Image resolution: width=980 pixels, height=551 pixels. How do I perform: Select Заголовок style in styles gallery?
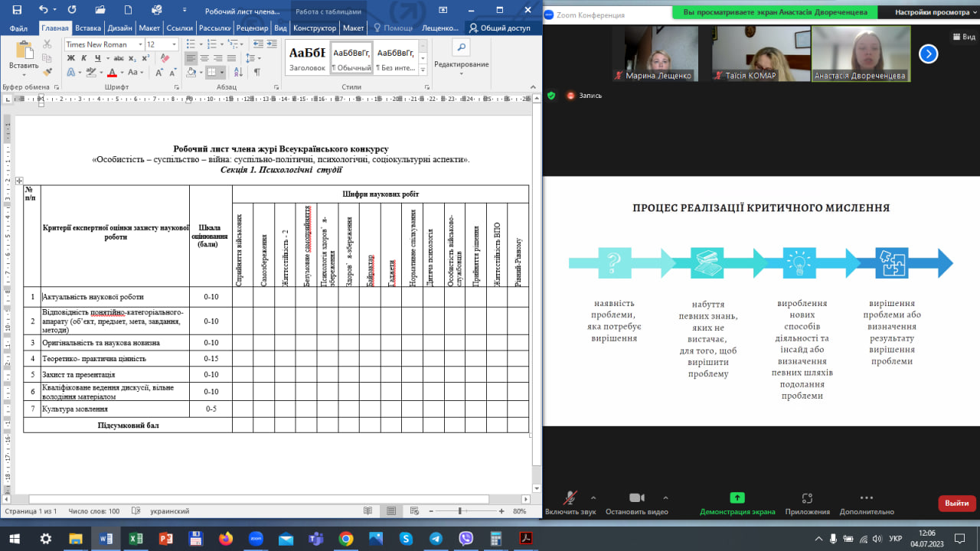coord(306,59)
